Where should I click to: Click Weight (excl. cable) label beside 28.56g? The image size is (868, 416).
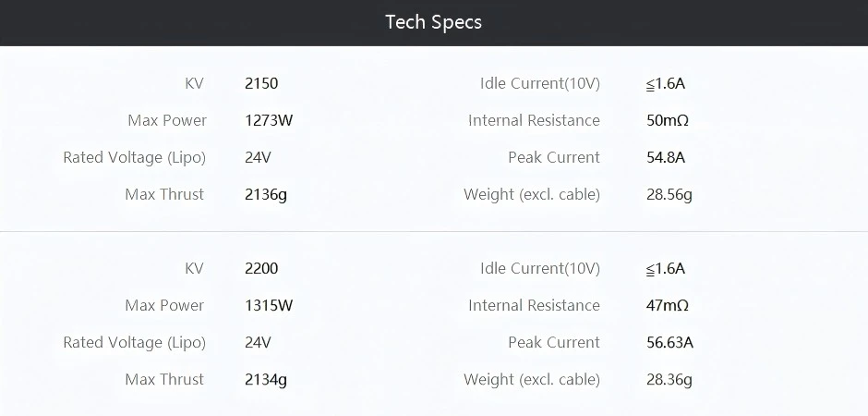tap(532, 194)
